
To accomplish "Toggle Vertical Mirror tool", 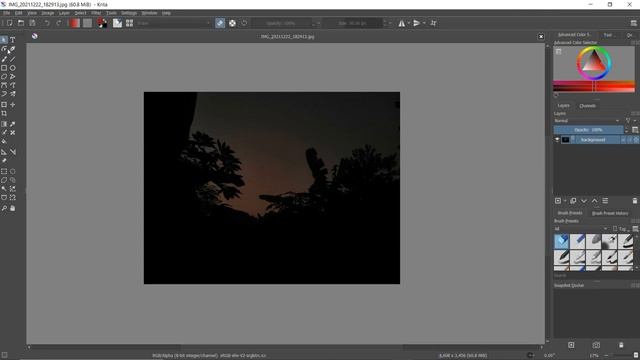I will (416, 23).
